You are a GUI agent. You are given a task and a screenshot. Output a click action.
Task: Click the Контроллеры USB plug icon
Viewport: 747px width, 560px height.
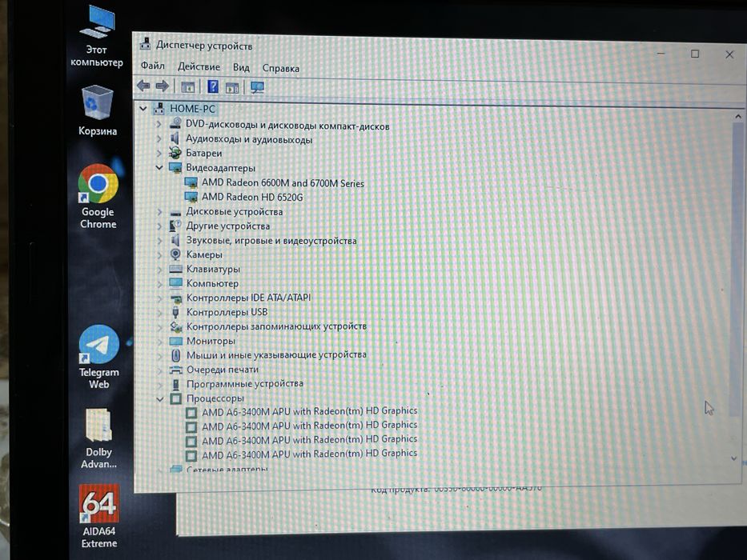click(x=176, y=312)
